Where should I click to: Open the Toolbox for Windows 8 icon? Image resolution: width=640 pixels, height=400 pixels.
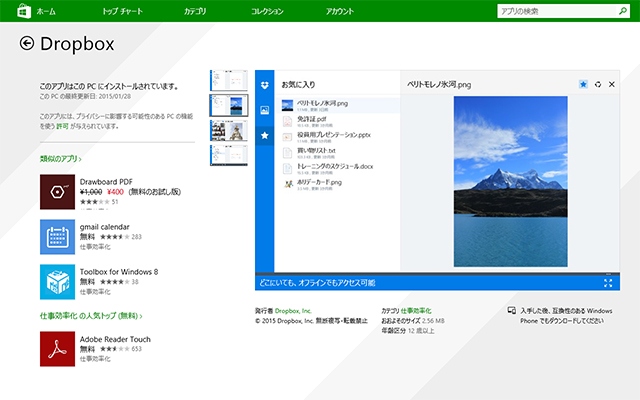58,282
